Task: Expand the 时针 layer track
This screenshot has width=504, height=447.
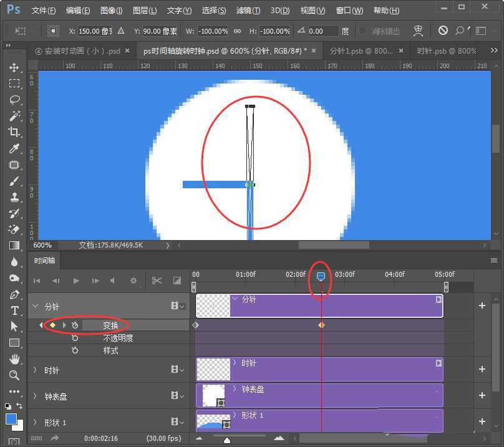Action: [35, 370]
